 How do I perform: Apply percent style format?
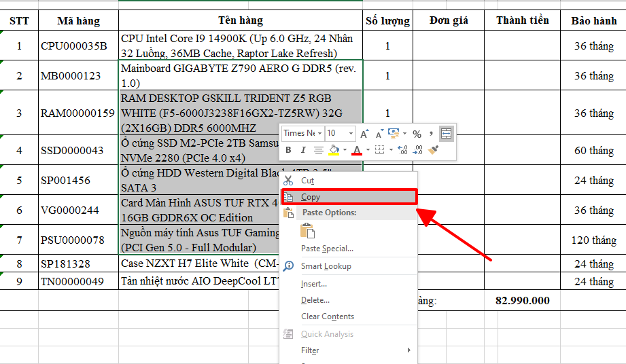click(x=417, y=134)
